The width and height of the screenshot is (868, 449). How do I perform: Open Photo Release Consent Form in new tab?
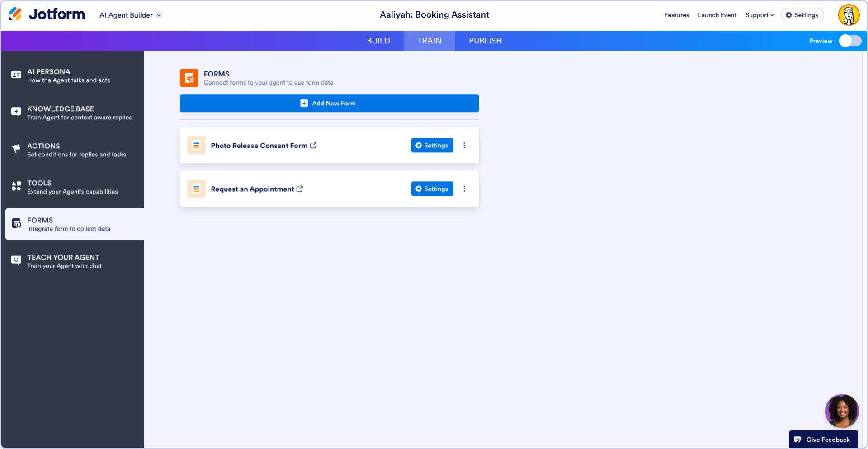pyautogui.click(x=313, y=145)
